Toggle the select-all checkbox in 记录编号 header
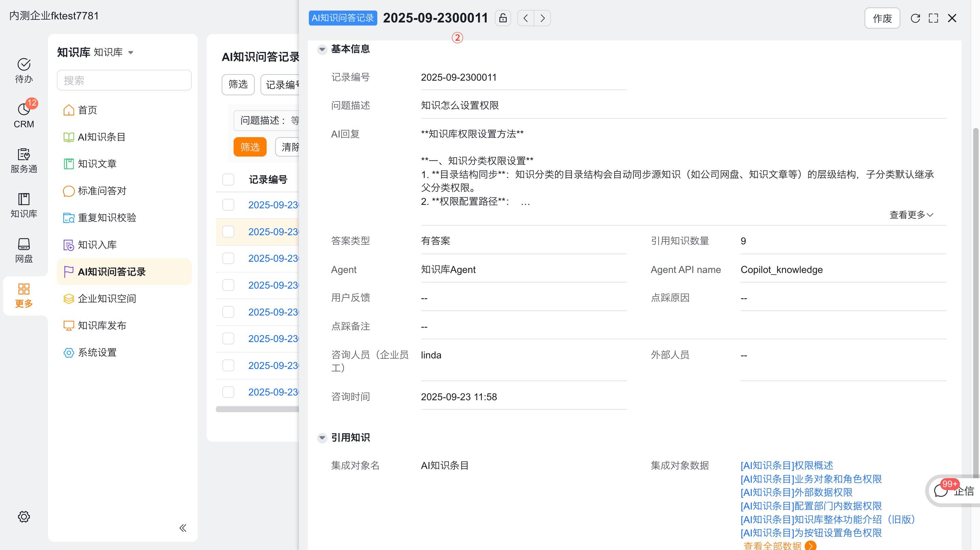The width and height of the screenshot is (980, 550). 228,179
